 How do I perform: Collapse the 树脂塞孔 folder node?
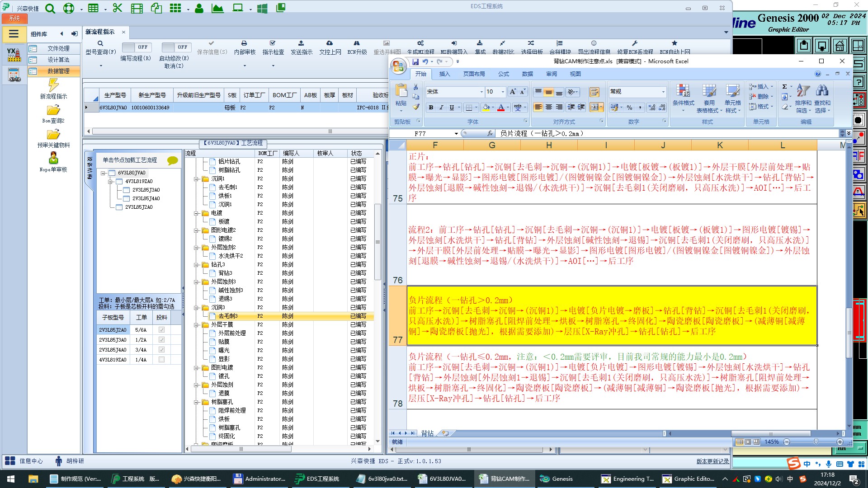tap(196, 402)
